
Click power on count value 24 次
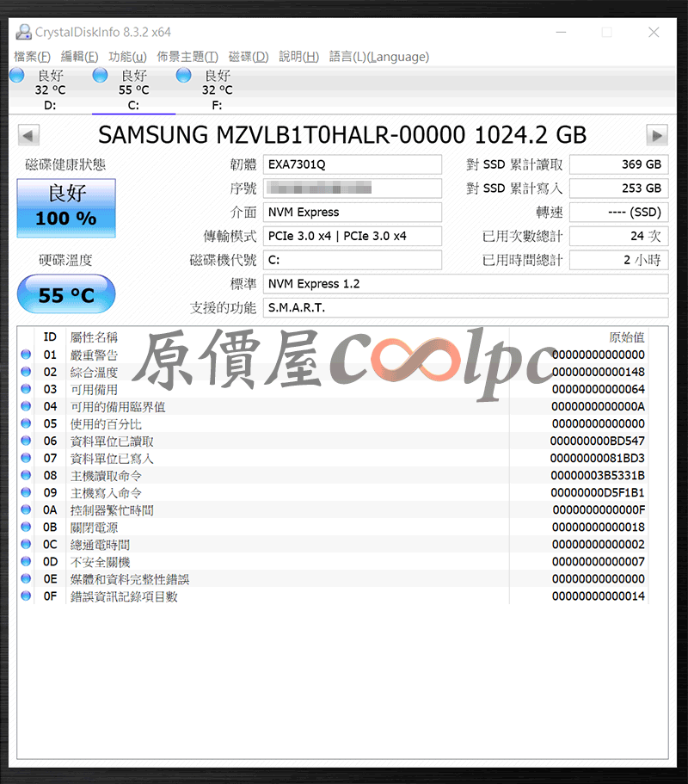click(x=619, y=236)
